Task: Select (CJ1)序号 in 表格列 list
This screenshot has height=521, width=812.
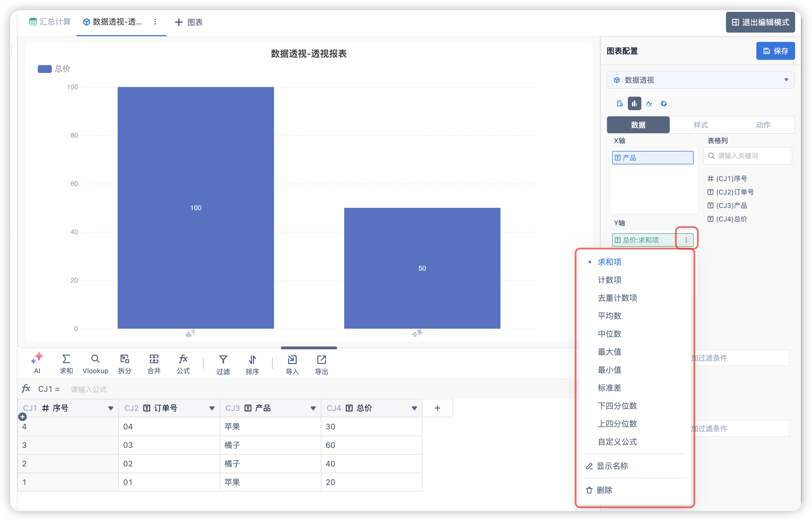Action: 727,178
